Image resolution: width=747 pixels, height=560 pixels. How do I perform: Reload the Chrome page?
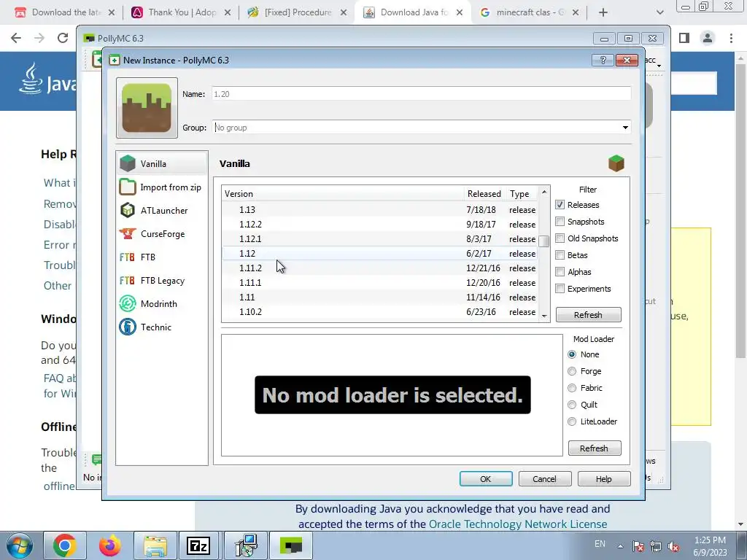click(x=63, y=38)
